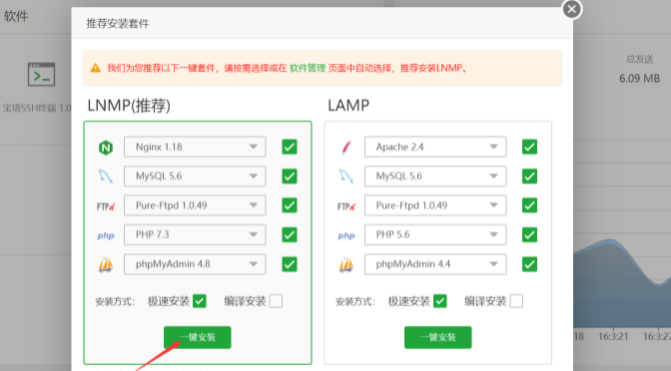The image size is (671, 371).
Task: Open the PHP 5.6 version dropdown
Action: point(435,234)
